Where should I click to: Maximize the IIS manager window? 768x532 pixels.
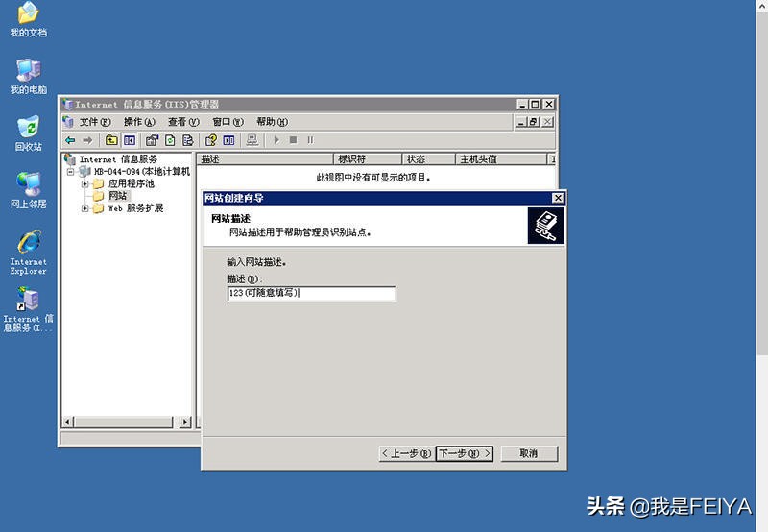[535, 105]
